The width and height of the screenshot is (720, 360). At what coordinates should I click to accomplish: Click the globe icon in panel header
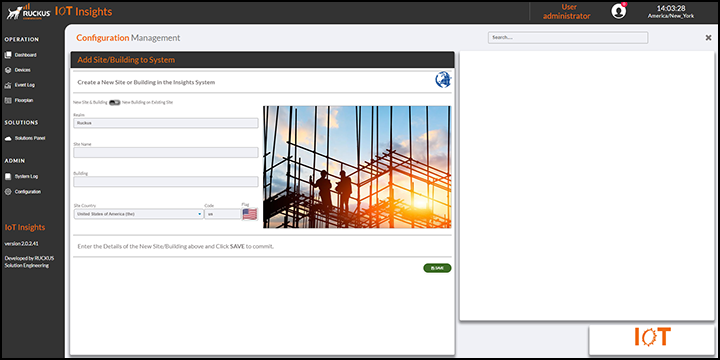click(x=443, y=79)
